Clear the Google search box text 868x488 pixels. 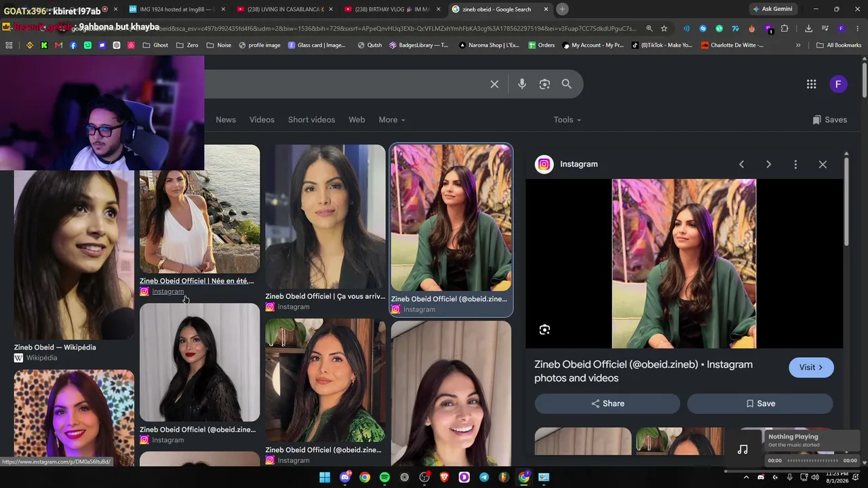coord(494,84)
